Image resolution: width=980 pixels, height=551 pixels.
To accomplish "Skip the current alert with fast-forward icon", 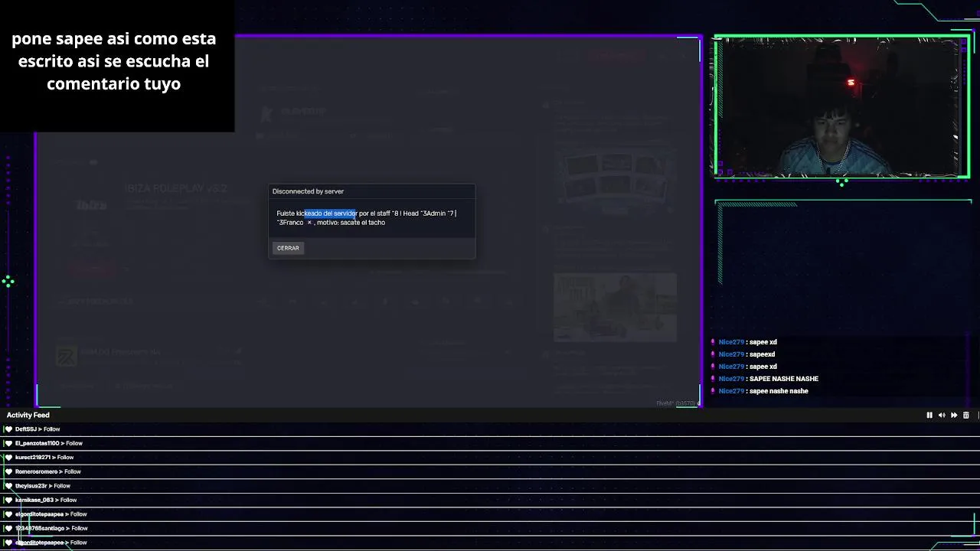I will (954, 416).
